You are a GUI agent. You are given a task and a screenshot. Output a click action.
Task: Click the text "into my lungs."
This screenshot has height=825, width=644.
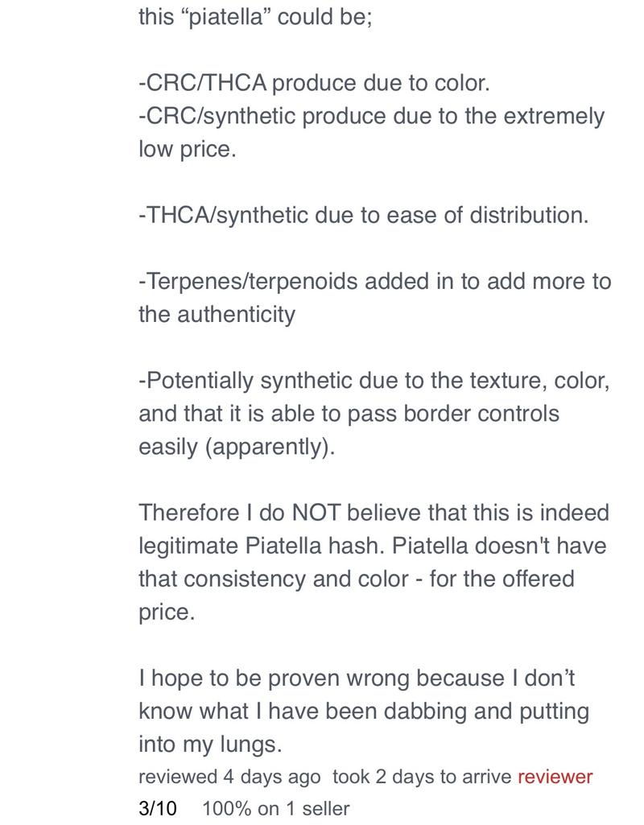tap(210, 745)
